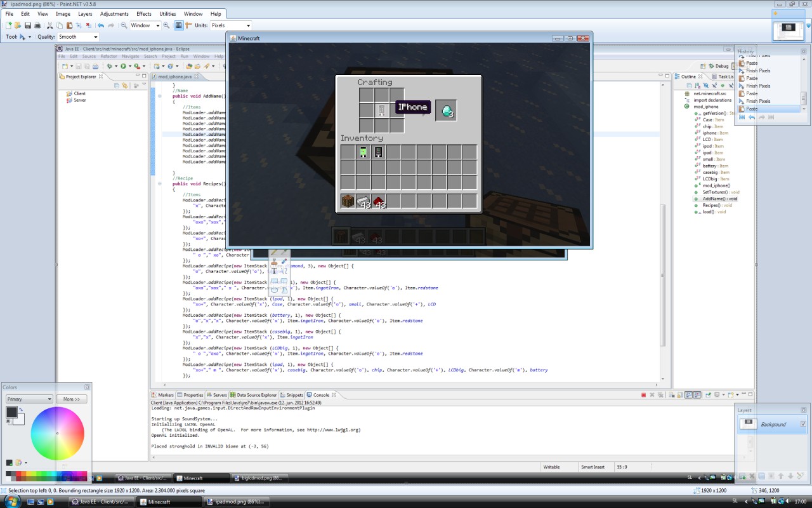Step forward in History panel
This screenshot has height=508, width=812.
762,117
